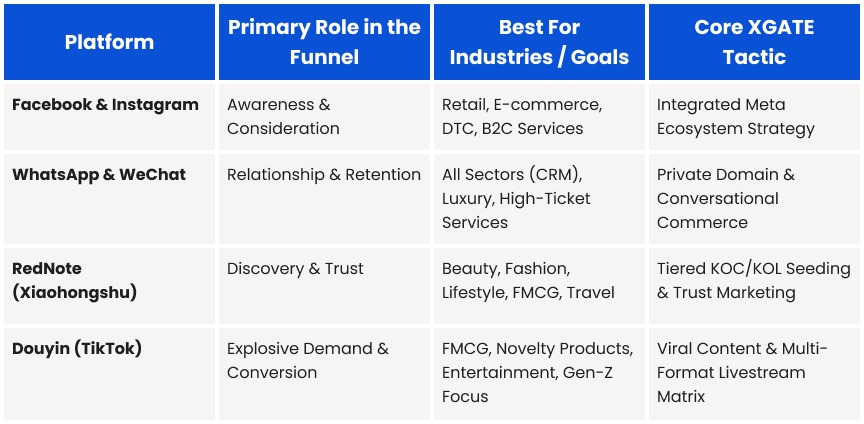Viewport: 864px width, 424px height.
Task: Select the Viral Content & Multi-Format Livestream cell
Action: click(x=742, y=372)
